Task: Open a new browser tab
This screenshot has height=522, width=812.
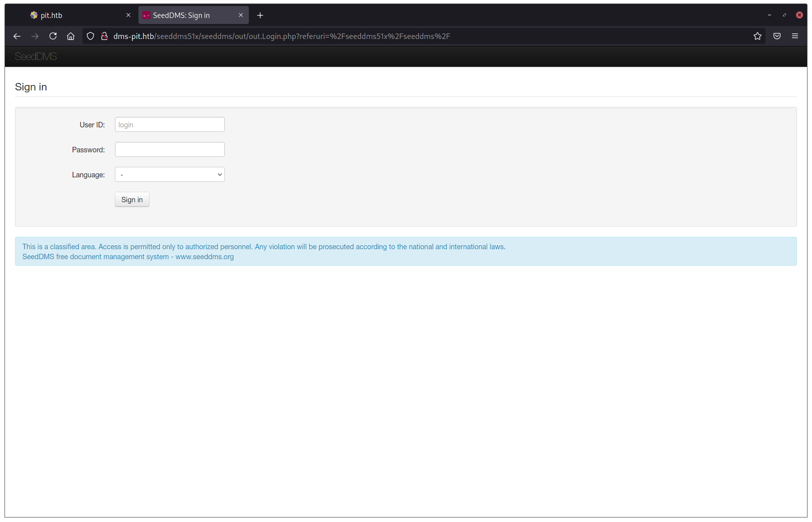Action: click(x=260, y=15)
